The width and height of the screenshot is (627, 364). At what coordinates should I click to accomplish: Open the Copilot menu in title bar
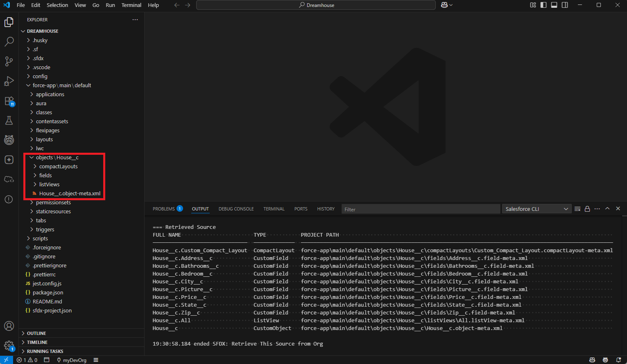click(x=447, y=5)
